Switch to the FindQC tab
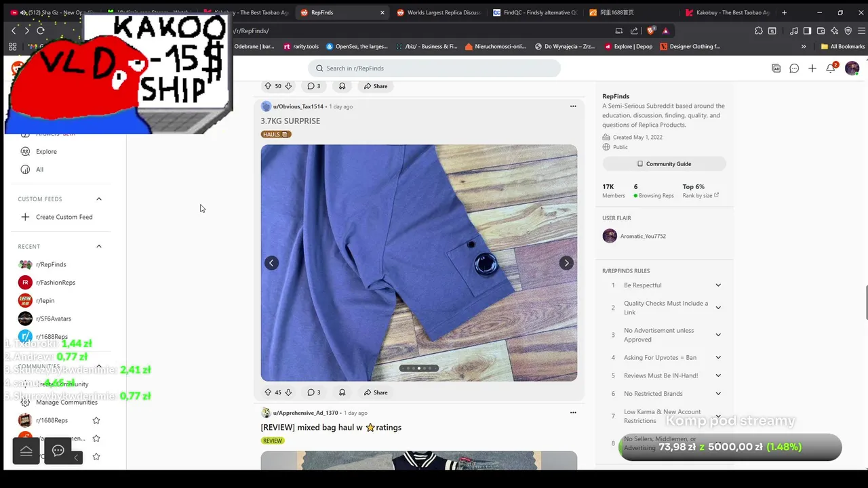Viewport: 868px width, 488px height. pos(535,12)
